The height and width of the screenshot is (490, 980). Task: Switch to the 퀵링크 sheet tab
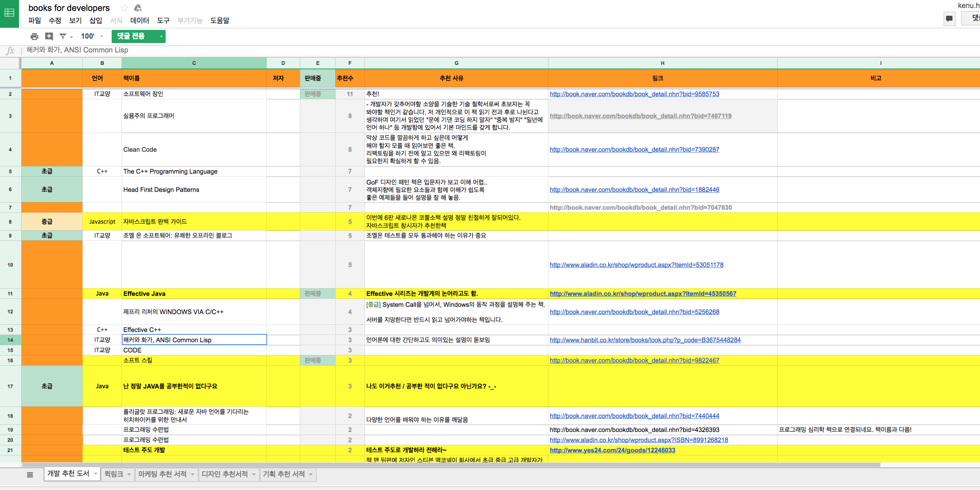(117, 474)
